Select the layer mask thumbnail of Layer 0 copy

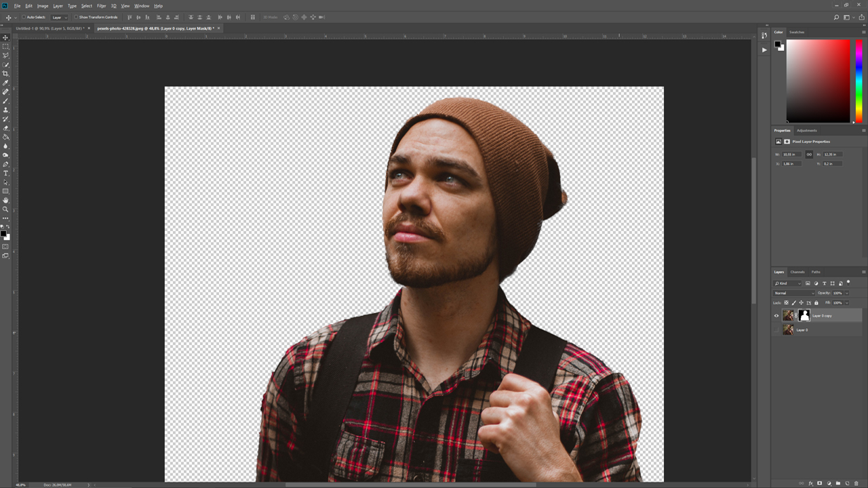pos(804,315)
